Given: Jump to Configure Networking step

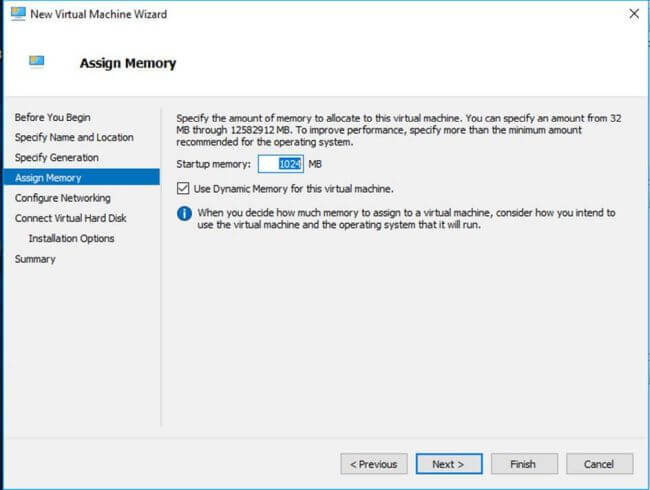Looking at the screenshot, I should click(x=63, y=198).
